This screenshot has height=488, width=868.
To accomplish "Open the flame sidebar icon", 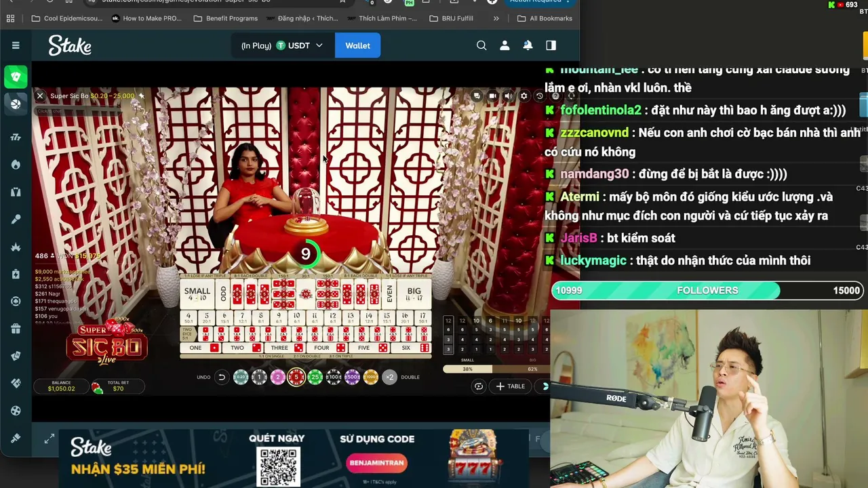I will (16, 165).
